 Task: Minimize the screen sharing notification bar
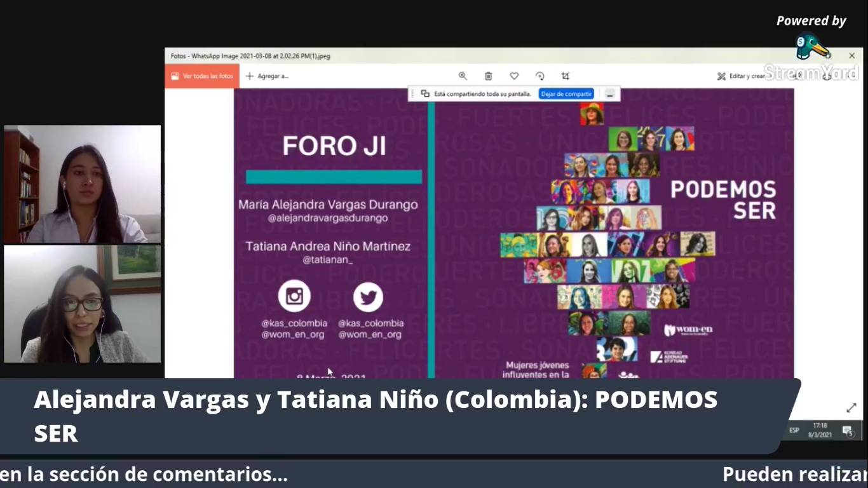(x=609, y=94)
